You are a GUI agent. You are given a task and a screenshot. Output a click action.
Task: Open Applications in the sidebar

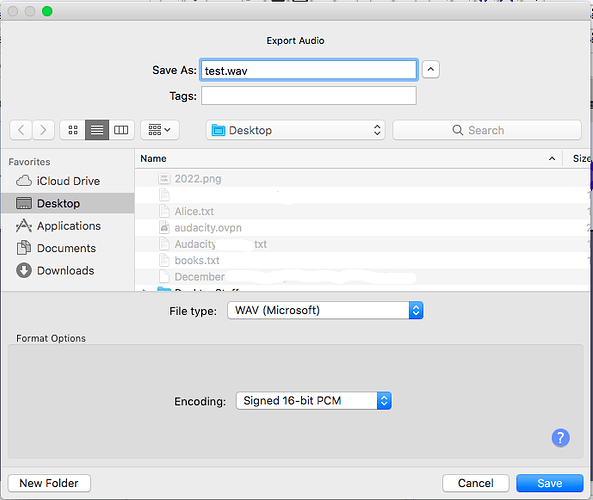tap(68, 226)
